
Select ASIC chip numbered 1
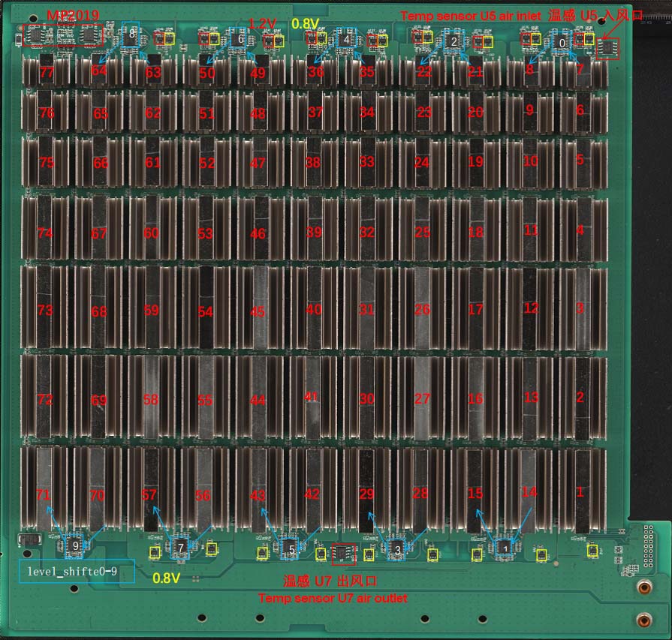pyautogui.click(x=582, y=491)
